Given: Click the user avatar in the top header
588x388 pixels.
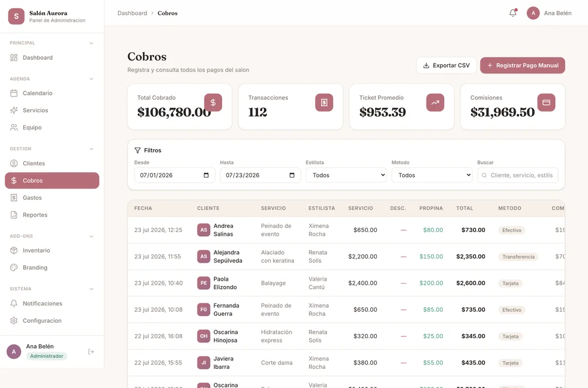Looking at the screenshot, I should click(533, 13).
